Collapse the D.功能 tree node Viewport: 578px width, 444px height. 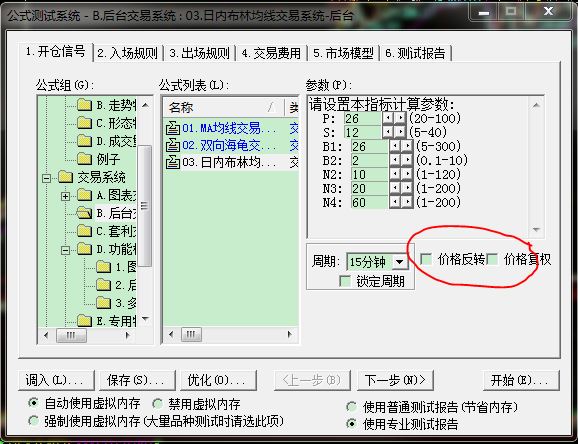[x=65, y=250]
